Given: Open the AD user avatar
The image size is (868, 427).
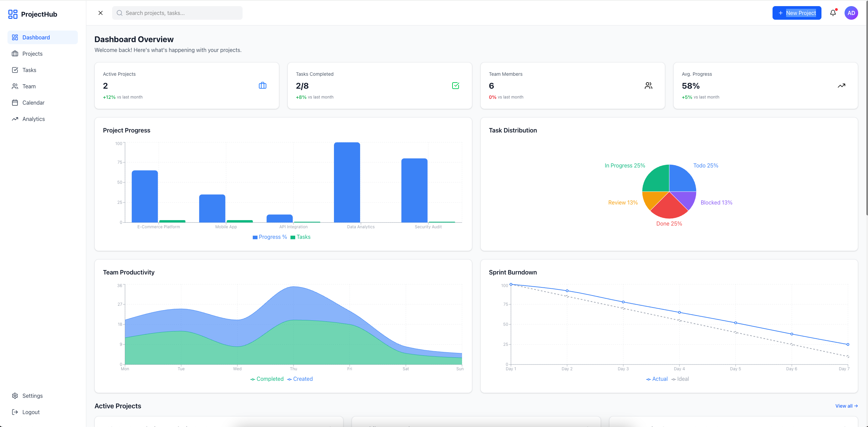Looking at the screenshot, I should [x=851, y=13].
